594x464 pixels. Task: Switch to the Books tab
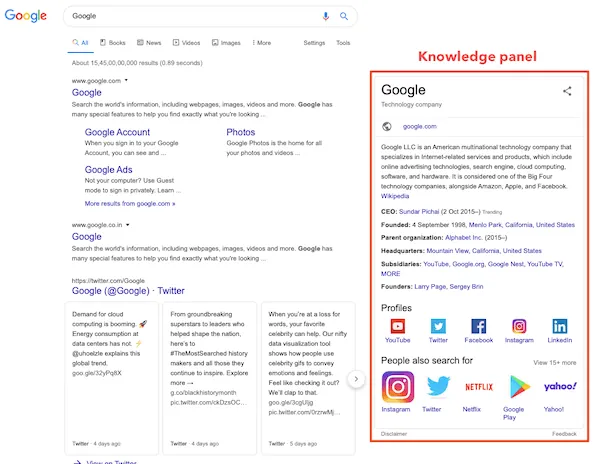[x=113, y=43]
